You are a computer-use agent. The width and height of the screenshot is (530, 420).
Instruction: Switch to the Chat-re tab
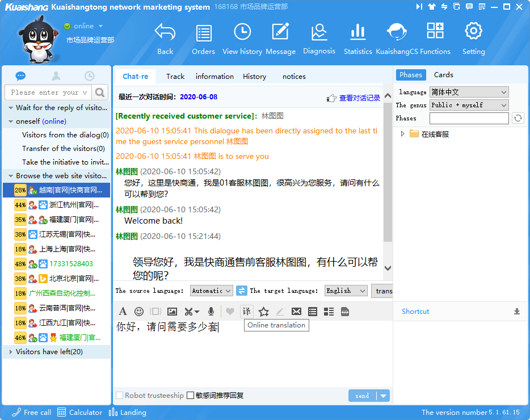tap(135, 77)
